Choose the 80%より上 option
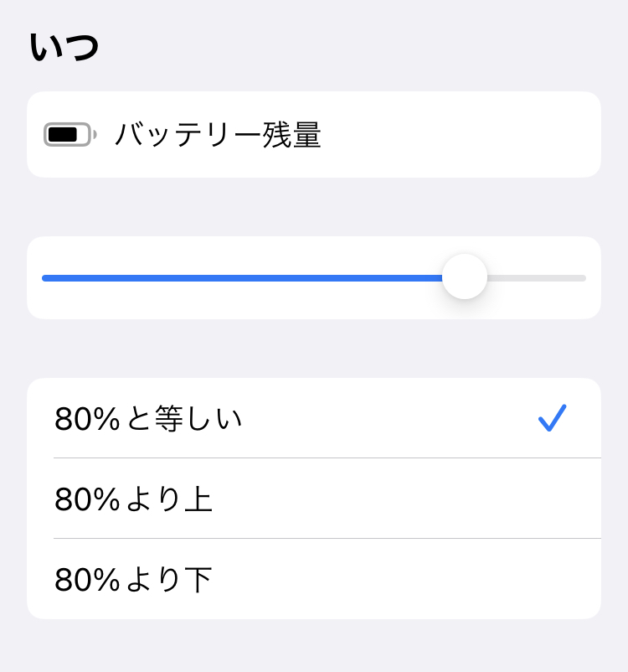The image size is (628, 672). pos(134,499)
